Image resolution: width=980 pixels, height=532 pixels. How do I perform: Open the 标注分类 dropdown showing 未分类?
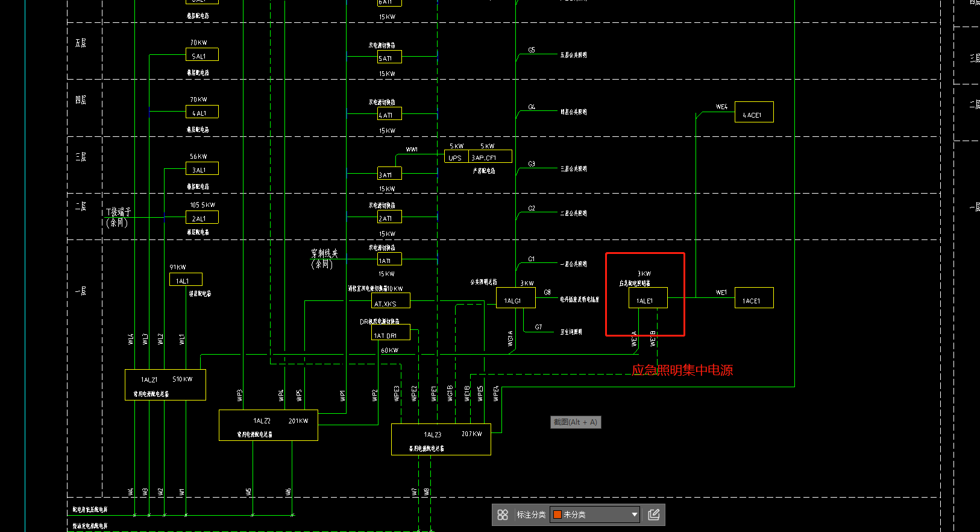click(595, 515)
